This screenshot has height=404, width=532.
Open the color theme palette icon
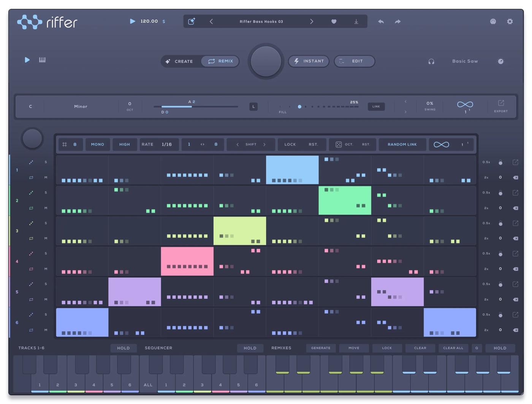(493, 22)
